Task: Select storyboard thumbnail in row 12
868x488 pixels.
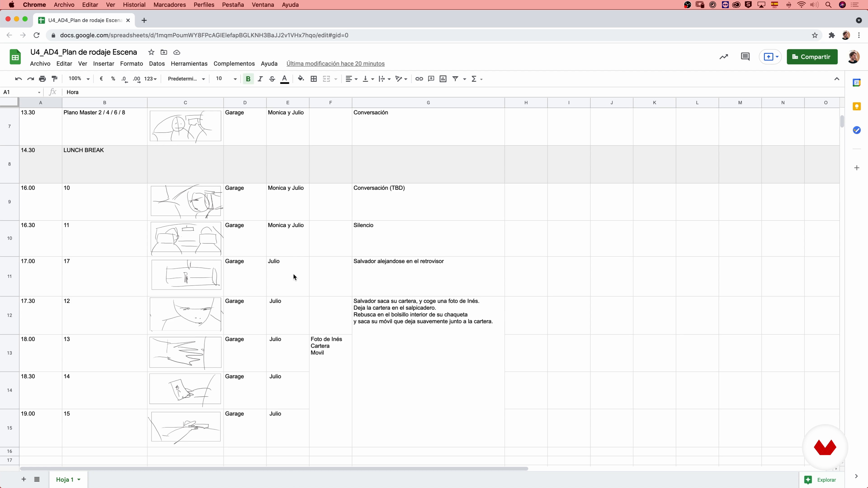Action: click(185, 314)
